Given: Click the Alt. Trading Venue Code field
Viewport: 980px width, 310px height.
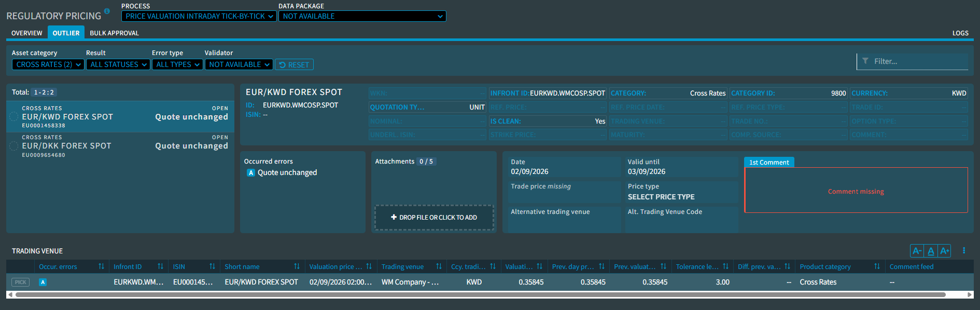Looking at the screenshot, I should (x=682, y=219).
